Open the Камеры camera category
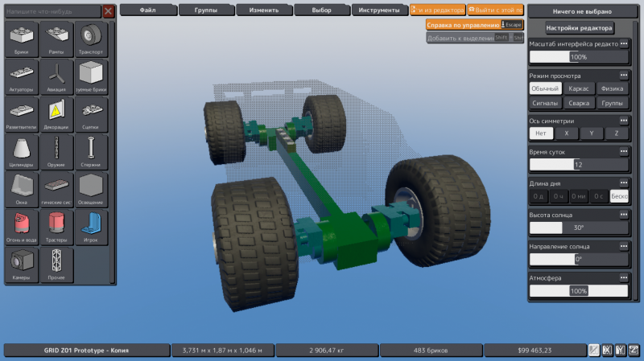644x361 pixels. click(22, 265)
